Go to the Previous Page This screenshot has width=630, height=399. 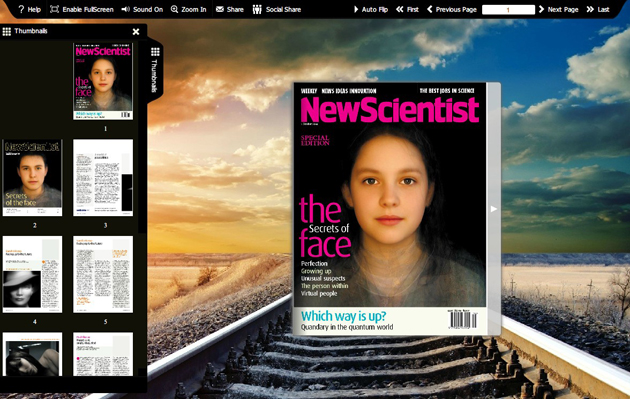point(452,9)
